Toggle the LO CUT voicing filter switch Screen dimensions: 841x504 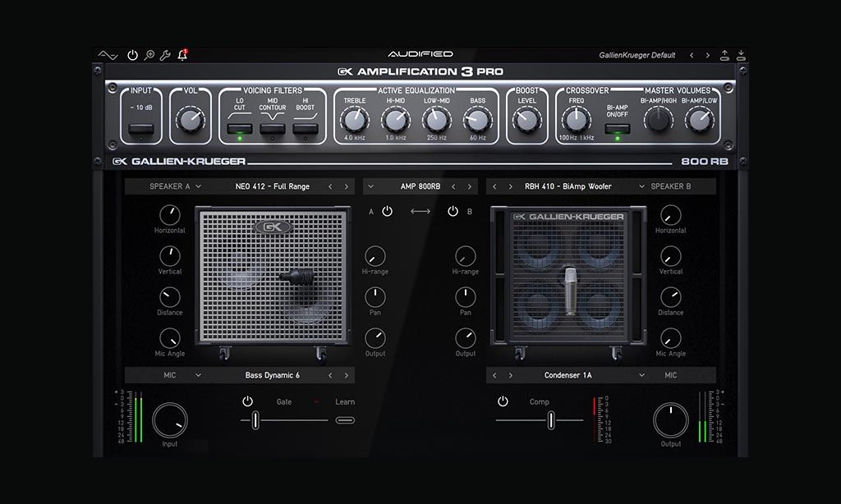(x=240, y=129)
